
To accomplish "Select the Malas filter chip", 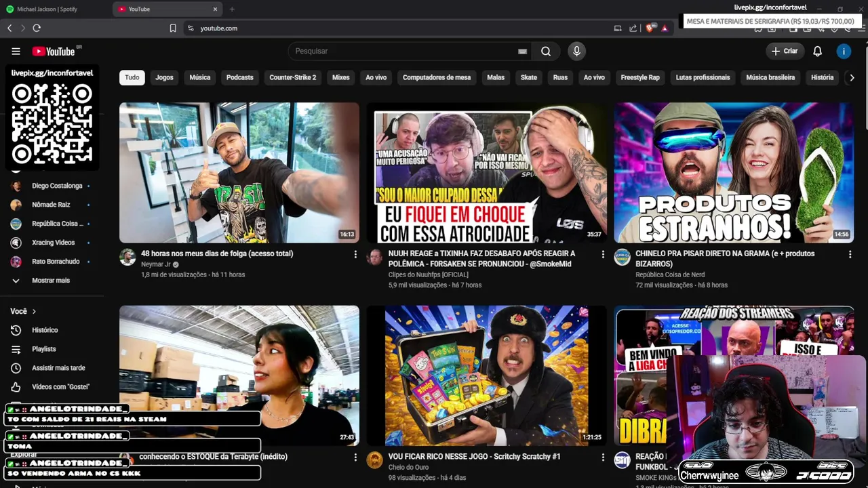I will coord(496,77).
